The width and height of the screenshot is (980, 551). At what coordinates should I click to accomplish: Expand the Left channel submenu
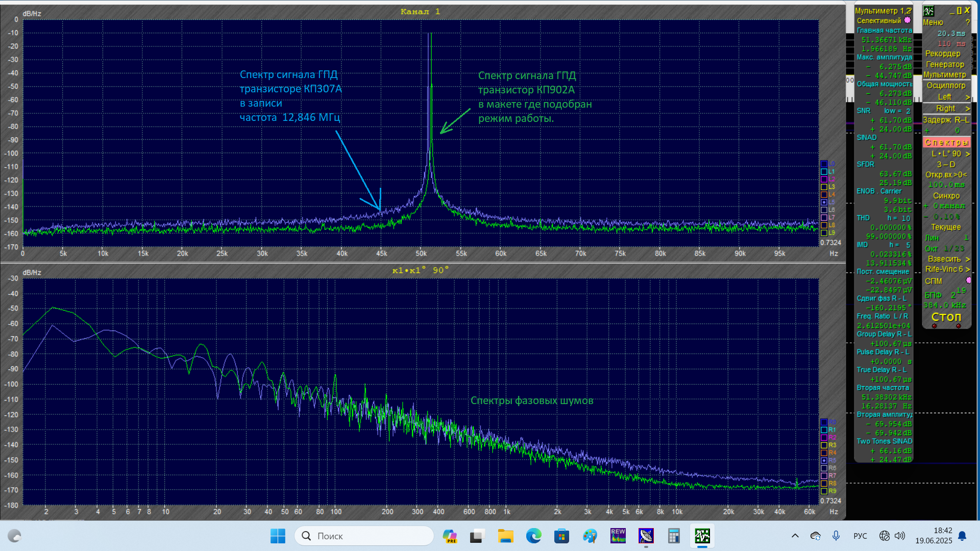(x=946, y=97)
